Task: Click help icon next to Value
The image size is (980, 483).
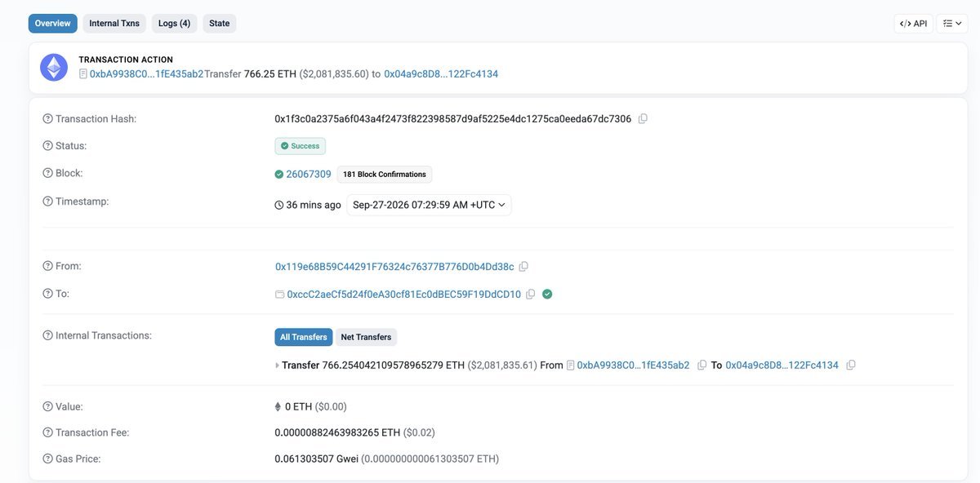Action: coord(47,406)
